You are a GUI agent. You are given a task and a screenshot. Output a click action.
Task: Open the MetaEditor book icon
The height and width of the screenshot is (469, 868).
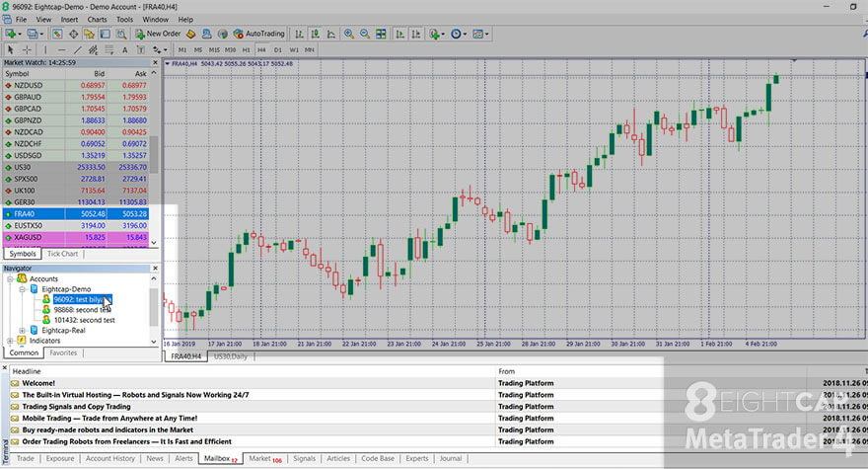click(191, 34)
